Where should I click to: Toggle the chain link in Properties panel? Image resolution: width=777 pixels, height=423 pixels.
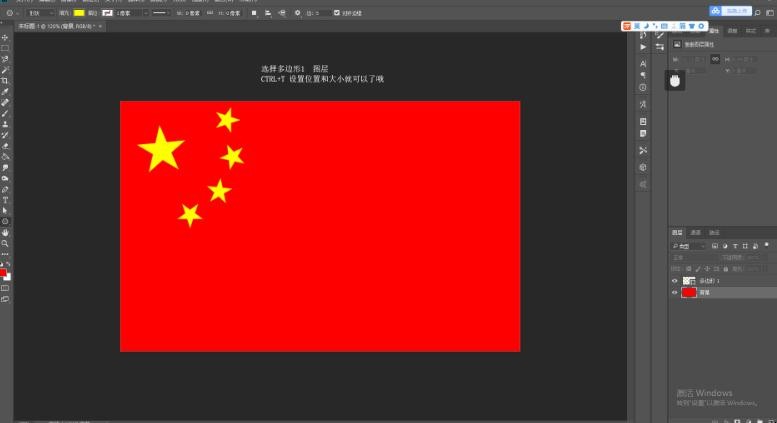coord(715,59)
